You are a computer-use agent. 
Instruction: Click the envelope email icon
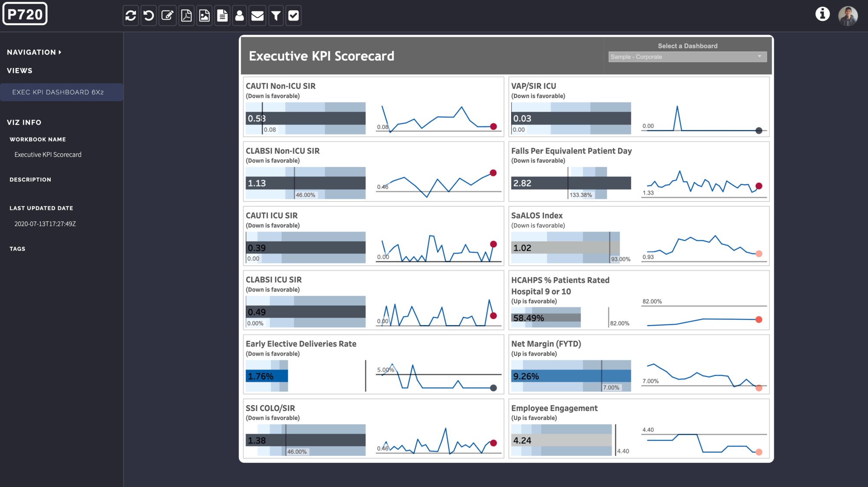click(257, 16)
